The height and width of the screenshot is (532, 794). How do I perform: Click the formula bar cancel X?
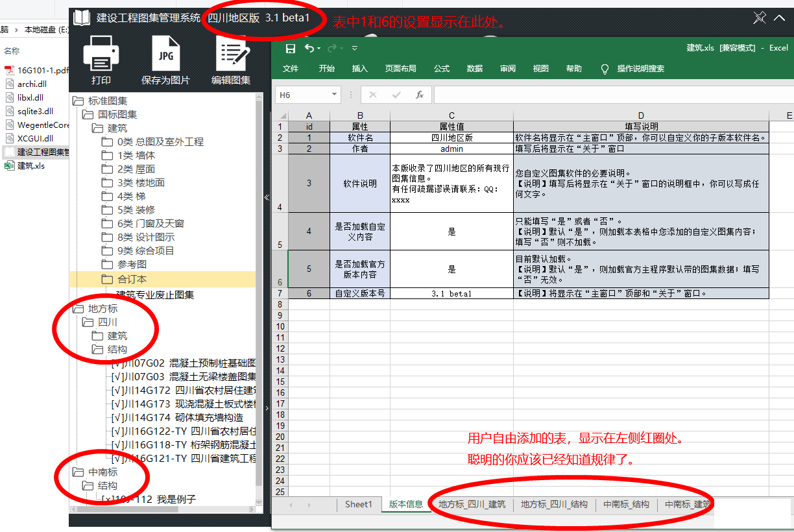(372, 95)
